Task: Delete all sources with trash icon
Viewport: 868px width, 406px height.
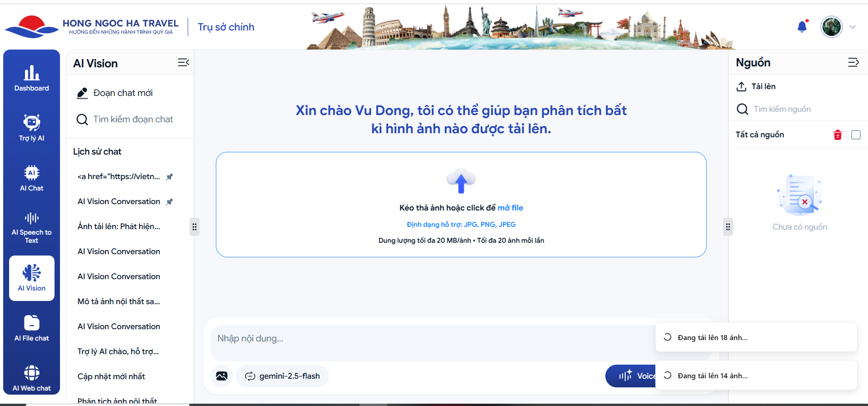Action: tap(838, 135)
